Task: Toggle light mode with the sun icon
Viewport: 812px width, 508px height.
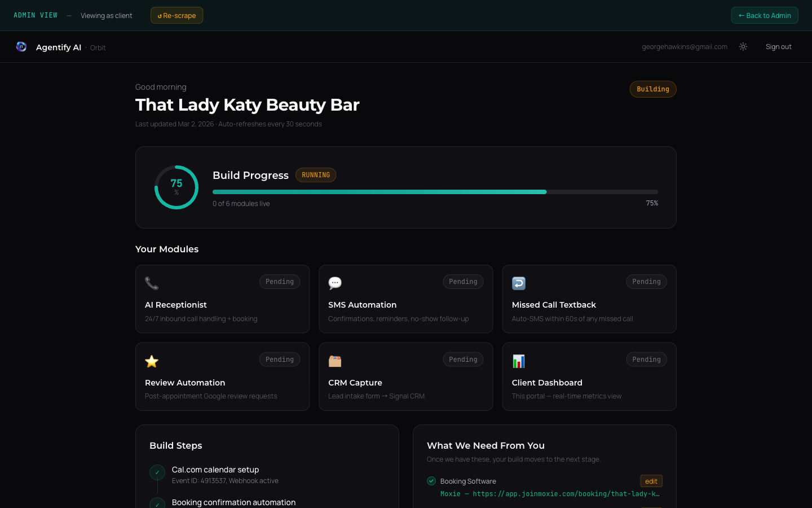Action: 743,46
